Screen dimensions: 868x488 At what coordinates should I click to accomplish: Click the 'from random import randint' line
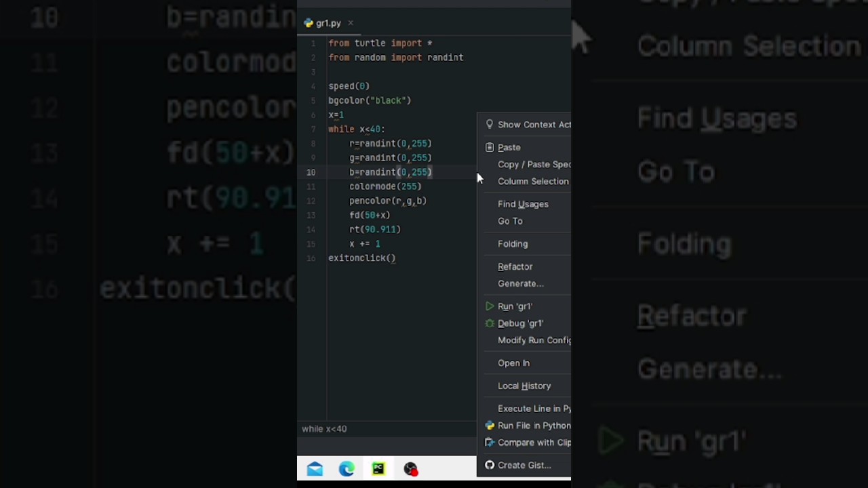(396, 58)
